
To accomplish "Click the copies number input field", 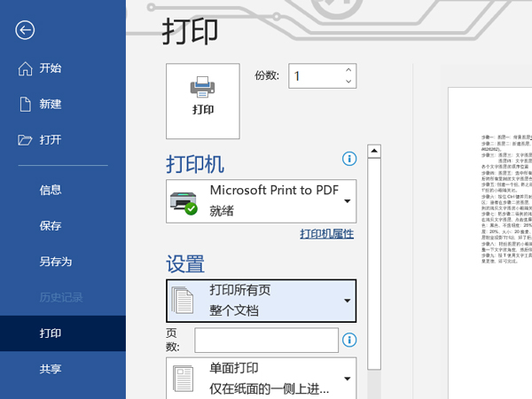I will [x=314, y=76].
